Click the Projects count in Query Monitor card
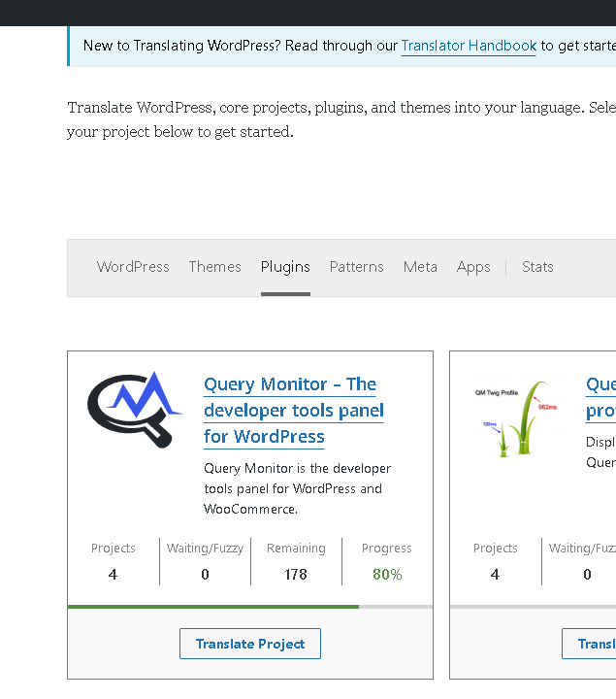 click(113, 575)
